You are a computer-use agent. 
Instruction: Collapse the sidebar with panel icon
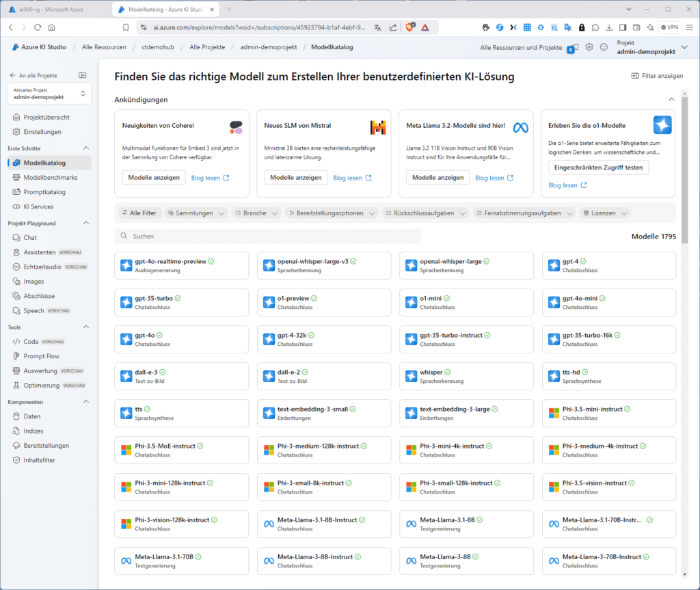pyautogui.click(x=83, y=75)
